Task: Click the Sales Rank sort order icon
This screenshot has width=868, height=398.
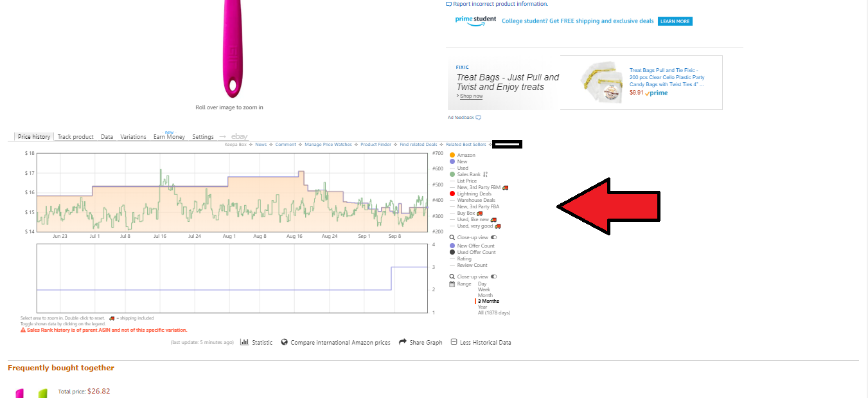Action: (x=485, y=174)
